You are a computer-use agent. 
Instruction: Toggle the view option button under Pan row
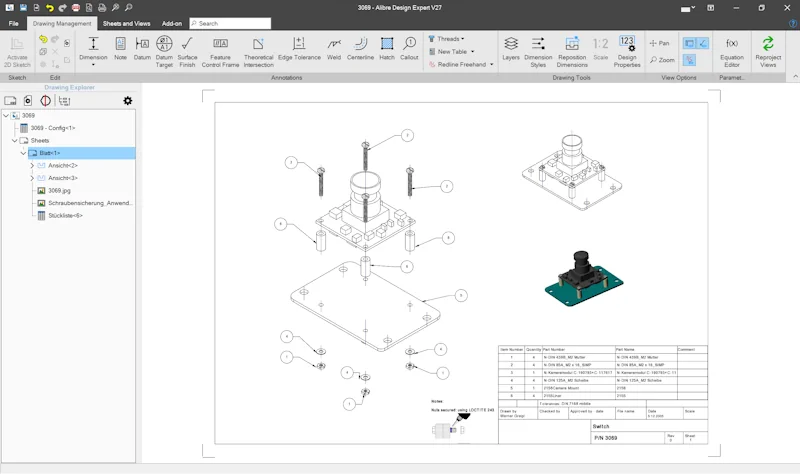point(689,60)
